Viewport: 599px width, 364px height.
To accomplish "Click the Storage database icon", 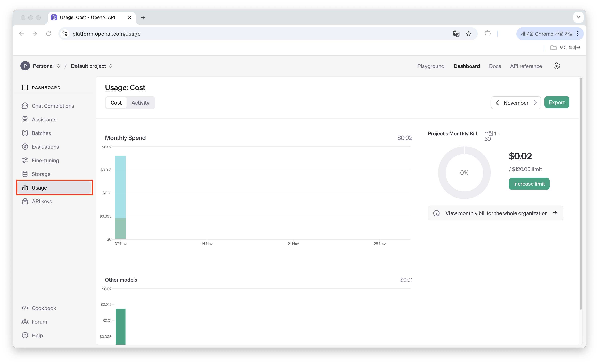I will (x=25, y=174).
